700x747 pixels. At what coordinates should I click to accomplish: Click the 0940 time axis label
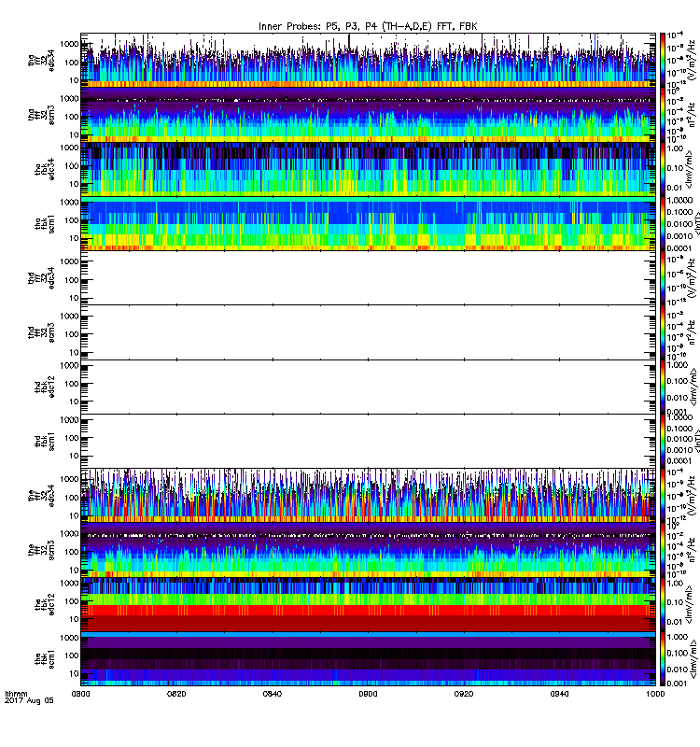559,694
